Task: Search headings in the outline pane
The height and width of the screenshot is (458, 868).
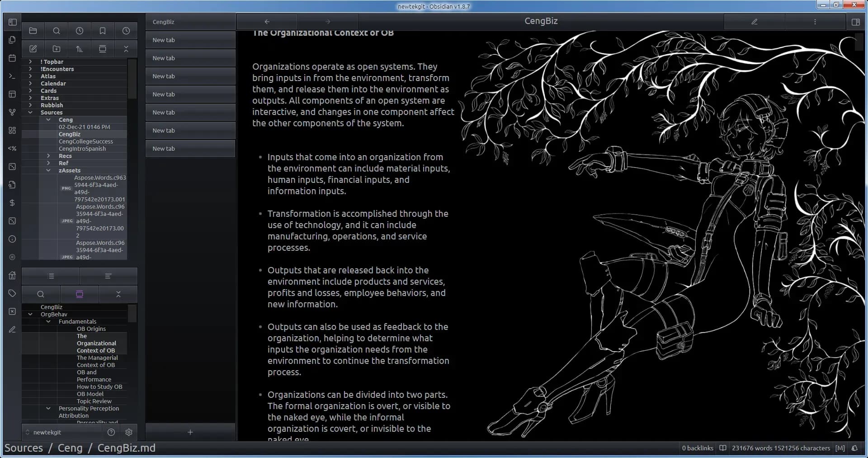Action: (41, 294)
